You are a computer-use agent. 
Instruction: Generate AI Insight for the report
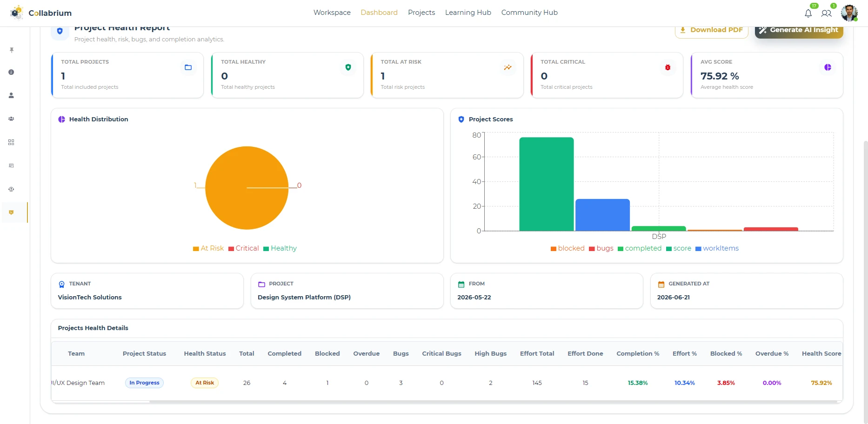(x=799, y=30)
